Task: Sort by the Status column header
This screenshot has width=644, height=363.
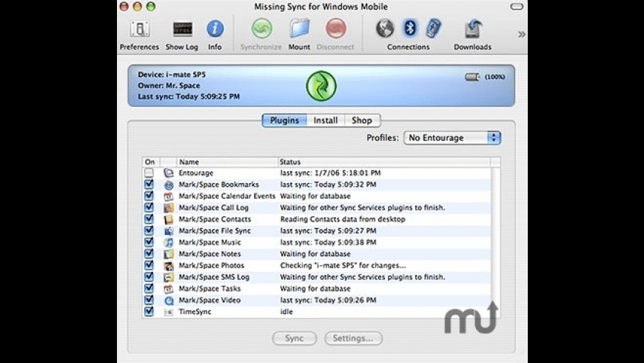Action: pyautogui.click(x=384, y=162)
